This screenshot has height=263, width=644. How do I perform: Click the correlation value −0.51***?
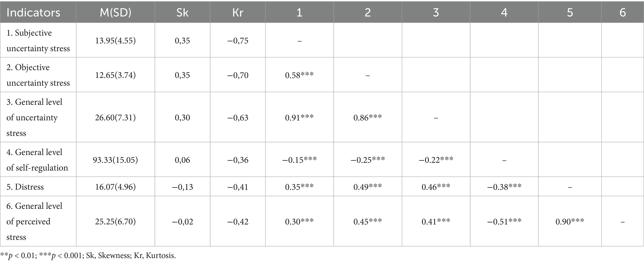504,222
